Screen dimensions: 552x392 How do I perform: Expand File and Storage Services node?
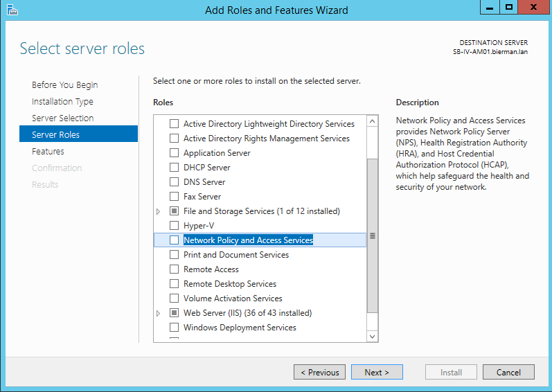point(159,211)
